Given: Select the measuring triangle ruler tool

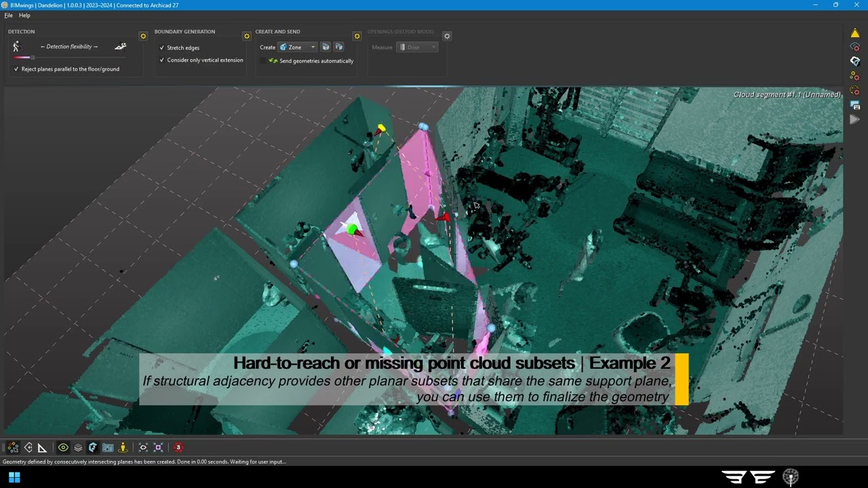Looking at the screenshot, I should tap(42, 447).
